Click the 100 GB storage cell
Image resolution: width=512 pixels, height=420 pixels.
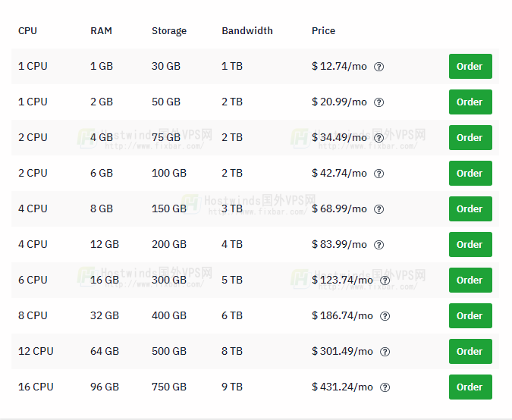click(x=169, y=173)
